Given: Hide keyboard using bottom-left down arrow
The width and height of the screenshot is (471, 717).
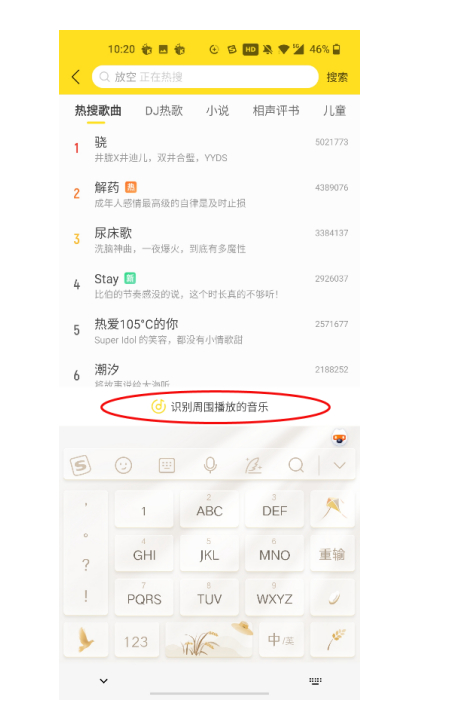Looking at the screenshot, I should coord(104,681).
